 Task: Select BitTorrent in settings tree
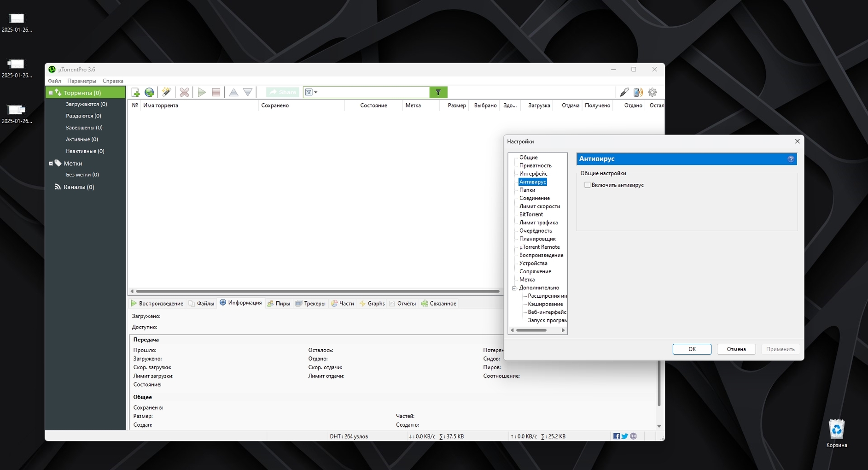(531, 214)
